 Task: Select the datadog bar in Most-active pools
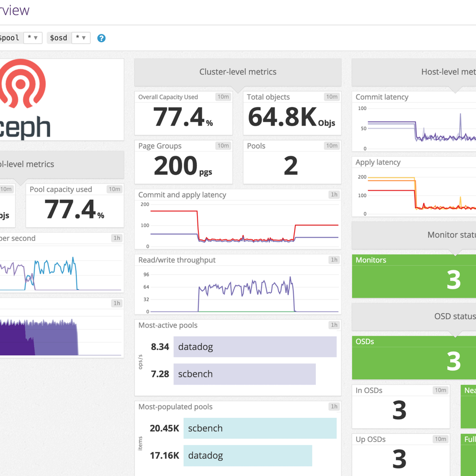click(255, 347)
